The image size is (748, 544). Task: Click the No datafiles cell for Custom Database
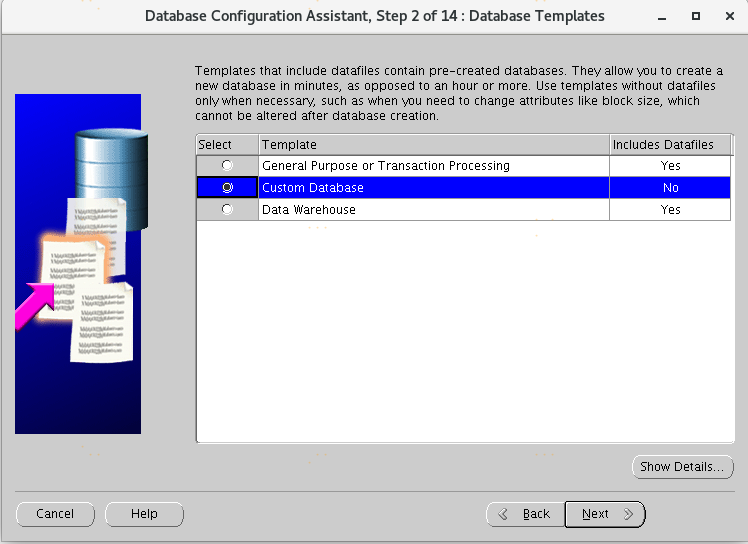pos(670,188)
